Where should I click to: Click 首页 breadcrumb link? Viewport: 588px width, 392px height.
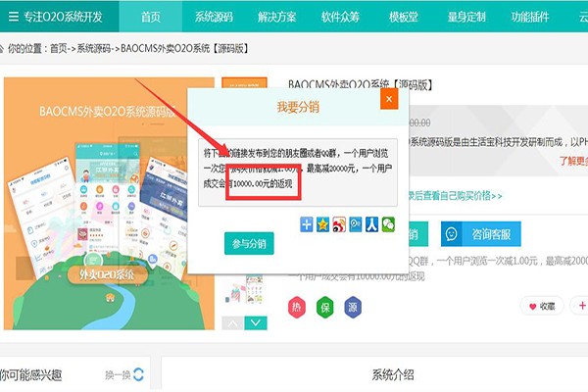click(x=59, y=48)
